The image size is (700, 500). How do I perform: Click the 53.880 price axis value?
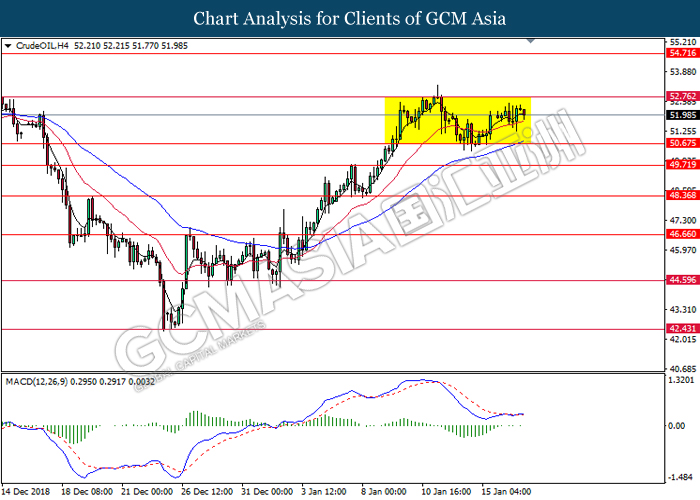coord(683,72)
